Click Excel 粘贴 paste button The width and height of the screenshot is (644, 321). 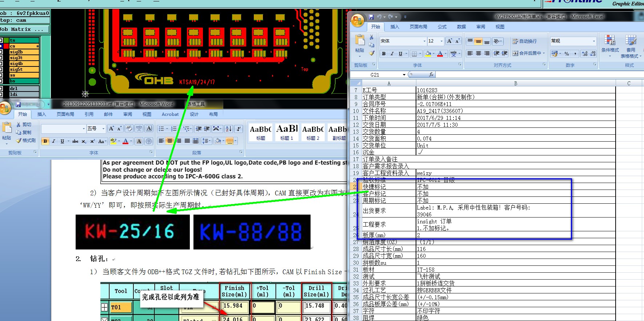[x=360, y=45]
